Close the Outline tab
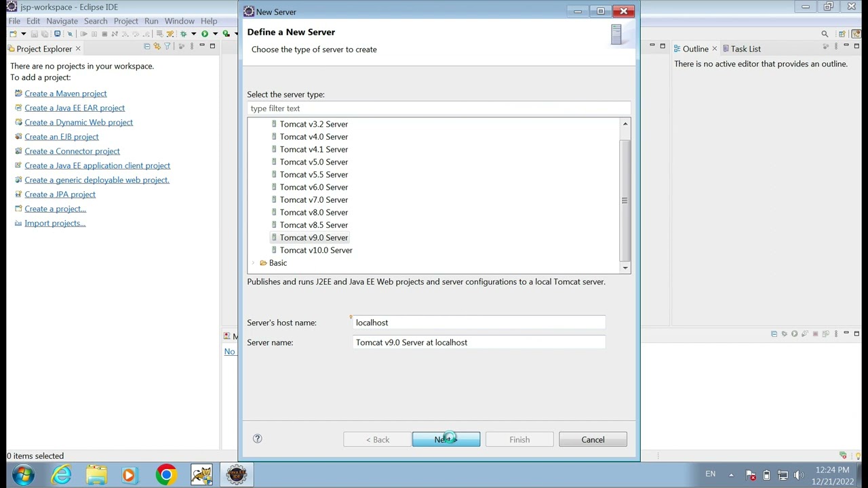Viewport: 868px width, 488px height. pos(714,49)
